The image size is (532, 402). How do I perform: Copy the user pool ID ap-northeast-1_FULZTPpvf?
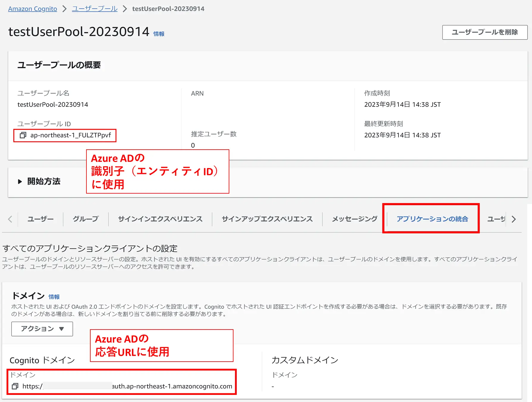23,135
